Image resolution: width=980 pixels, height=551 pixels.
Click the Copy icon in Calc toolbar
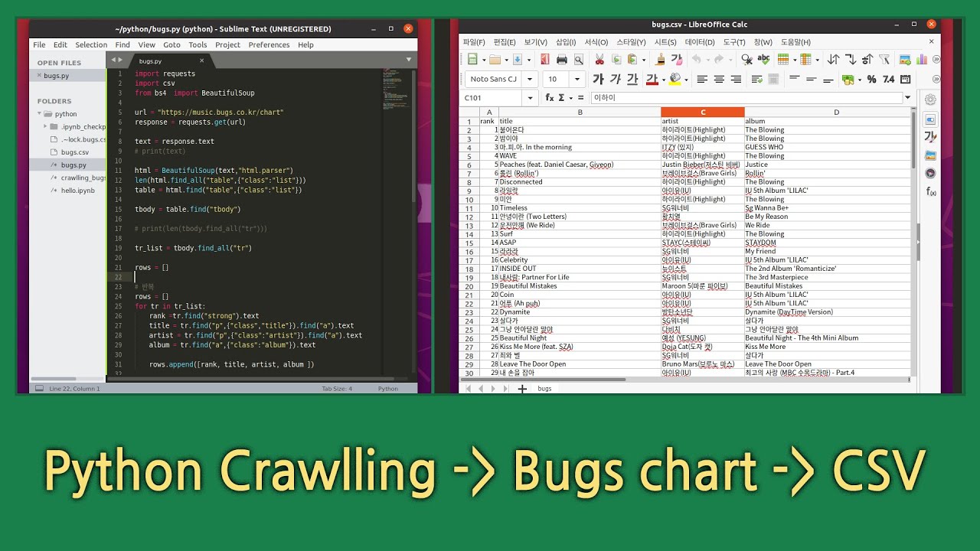pos(616,59)
